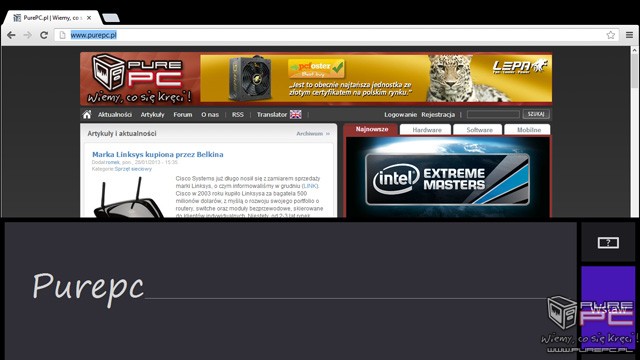Click the SZUKAJ search button
The height and width of the screenshot is (360, 640).
(x=536, y=114)
